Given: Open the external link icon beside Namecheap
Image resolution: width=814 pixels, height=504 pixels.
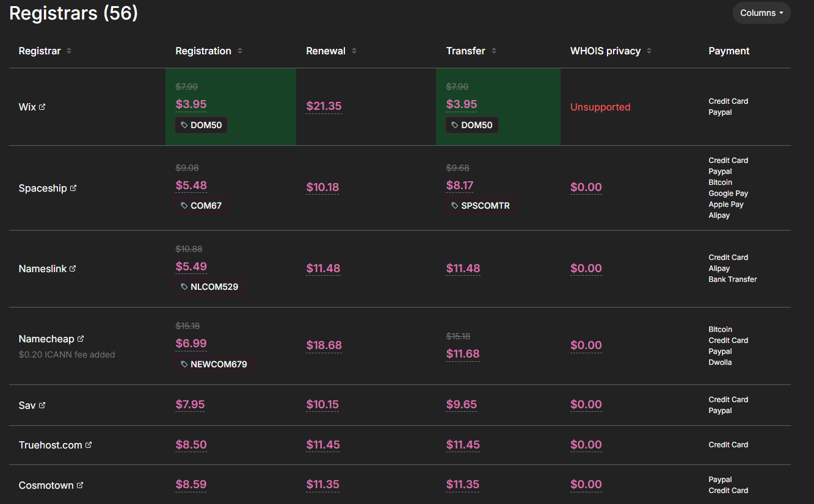Looking at the screenshot, I should [81, 339].
